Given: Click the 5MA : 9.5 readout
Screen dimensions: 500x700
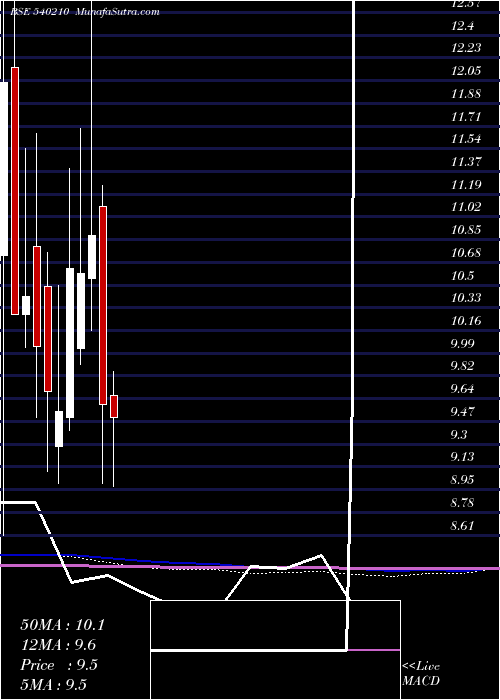Looking at the screenshot, I should coord(54,685).
